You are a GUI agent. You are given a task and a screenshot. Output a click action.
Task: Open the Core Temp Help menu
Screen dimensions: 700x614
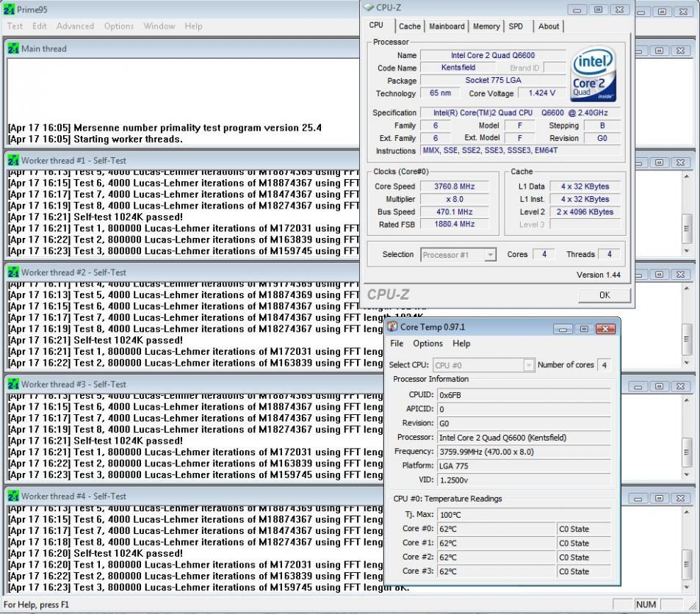click(x=461, y=344)
